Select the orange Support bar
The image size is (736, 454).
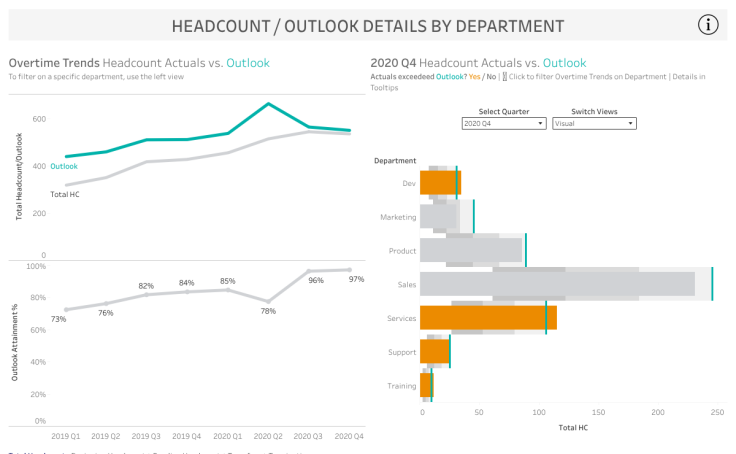[434, 351]
